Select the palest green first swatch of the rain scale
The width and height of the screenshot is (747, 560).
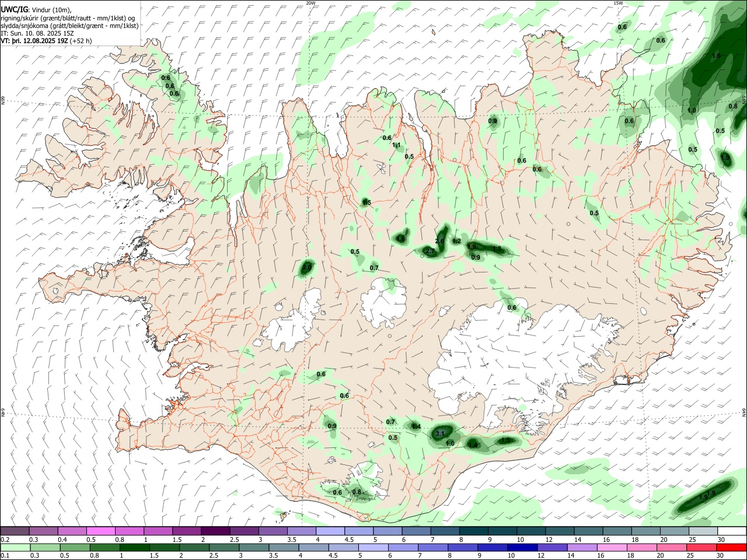coord(15,547)
